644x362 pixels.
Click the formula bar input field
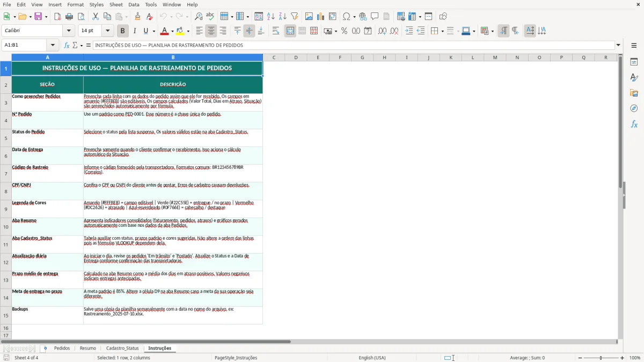click(354, 45)
